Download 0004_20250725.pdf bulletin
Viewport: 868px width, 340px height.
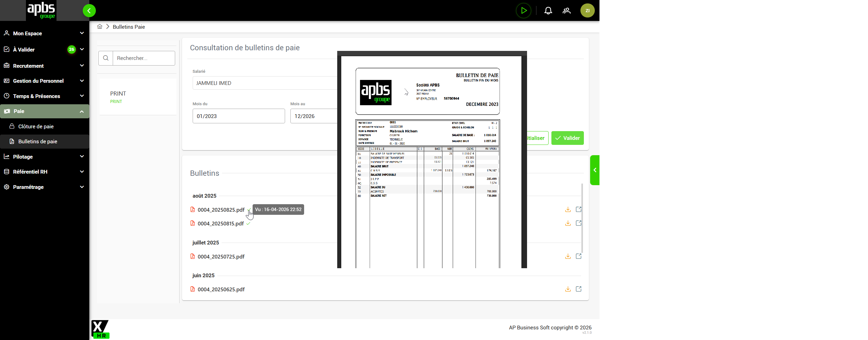point(568,256)
